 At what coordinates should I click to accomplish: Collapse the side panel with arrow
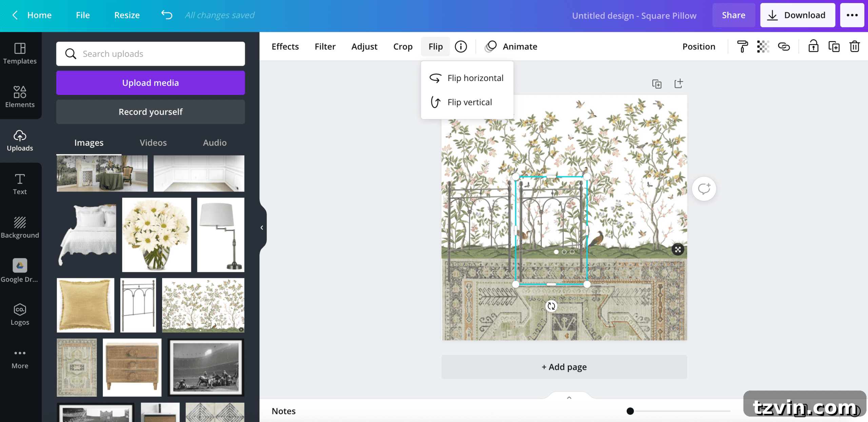tap(262, 227)
